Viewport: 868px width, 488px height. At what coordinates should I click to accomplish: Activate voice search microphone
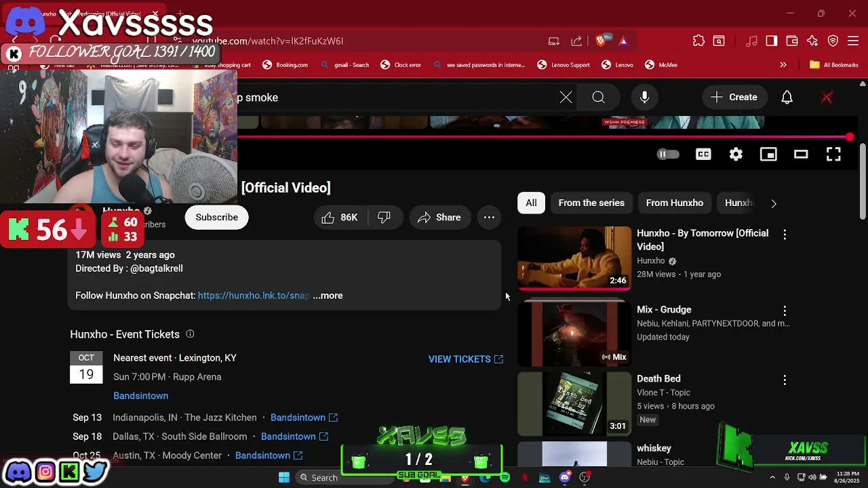click(x=645, y=97)
